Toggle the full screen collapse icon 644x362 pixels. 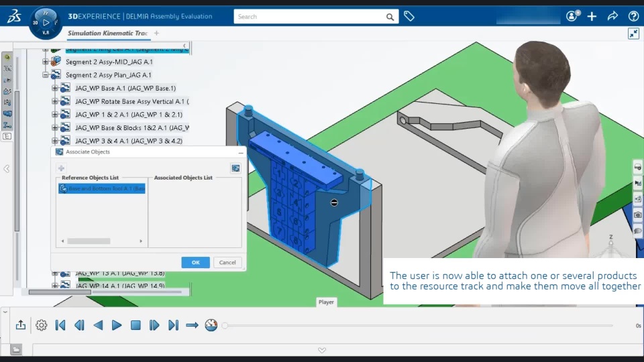633,34
